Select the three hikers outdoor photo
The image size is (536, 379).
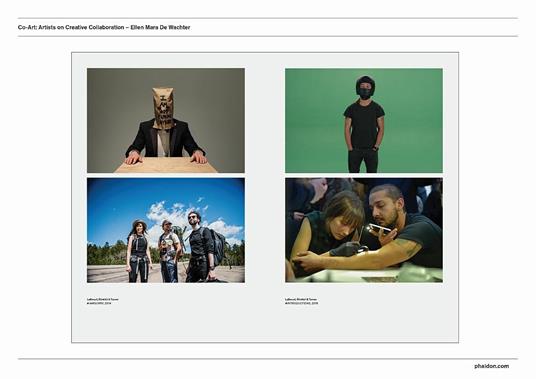point(166,230)
